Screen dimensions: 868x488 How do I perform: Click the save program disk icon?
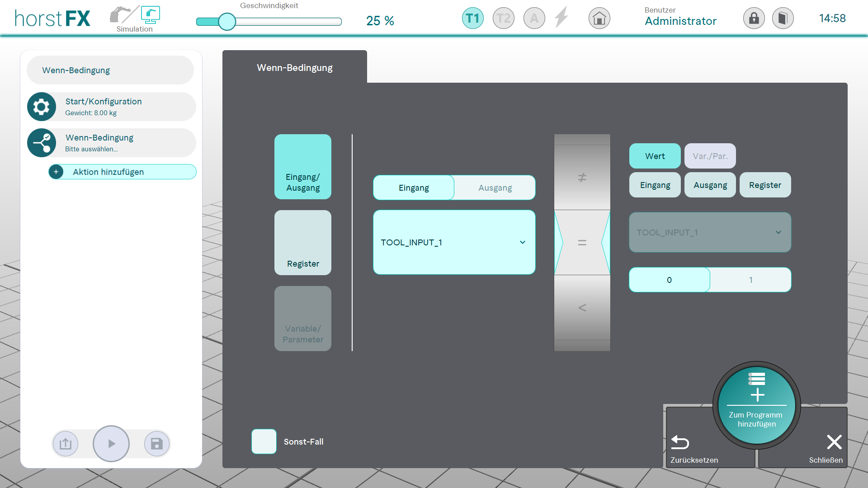click(156, 444)
